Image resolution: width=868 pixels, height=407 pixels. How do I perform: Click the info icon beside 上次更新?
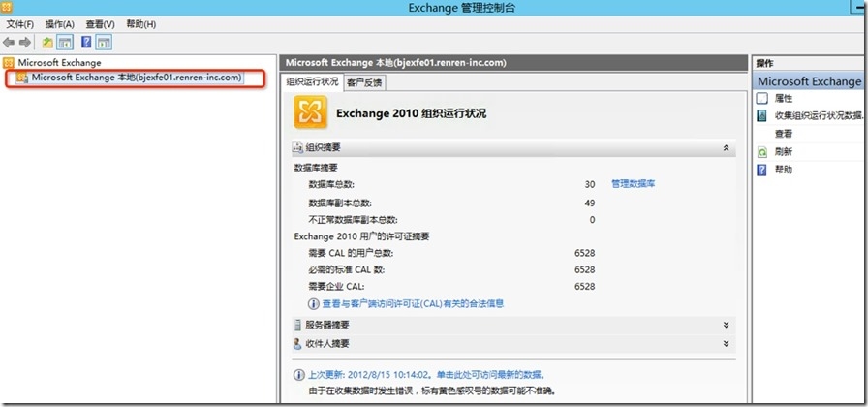299,374
